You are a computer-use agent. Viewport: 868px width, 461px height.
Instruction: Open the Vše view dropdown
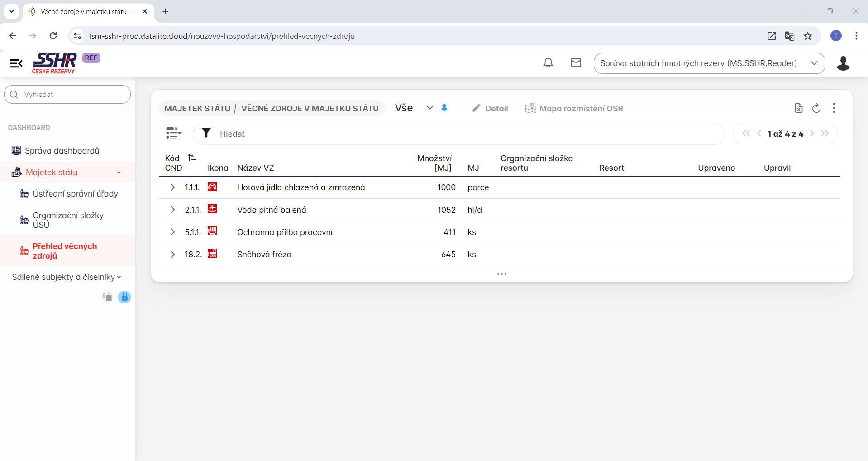tap(429, 108)
